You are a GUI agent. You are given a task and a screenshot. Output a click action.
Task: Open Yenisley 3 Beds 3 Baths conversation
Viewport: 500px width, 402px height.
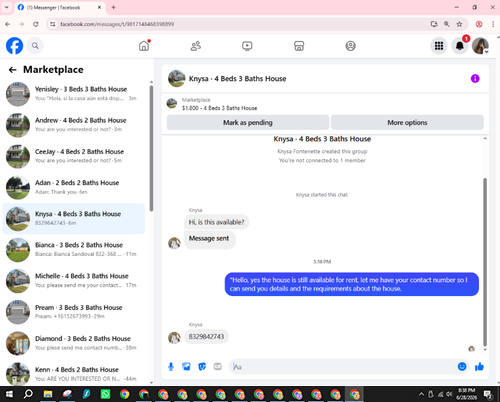point(74,94)
